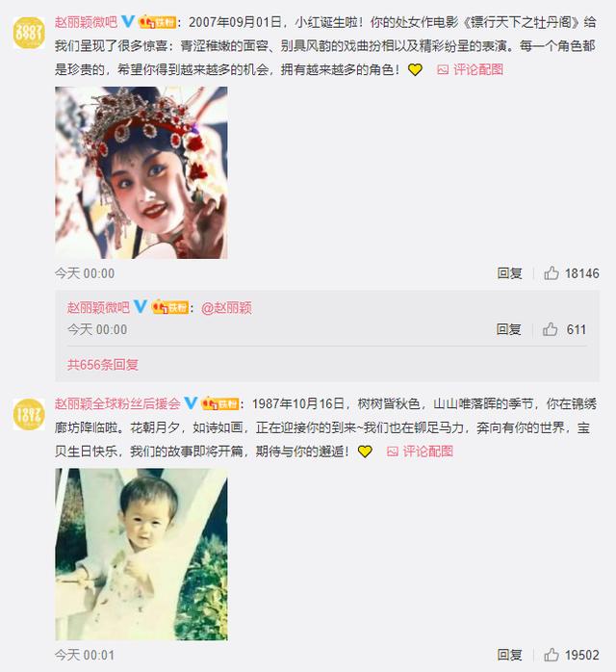Viewport: 616px width, 672px height.
Task: Like the first comment with 18146 likes
Action: tap(552, 273)
